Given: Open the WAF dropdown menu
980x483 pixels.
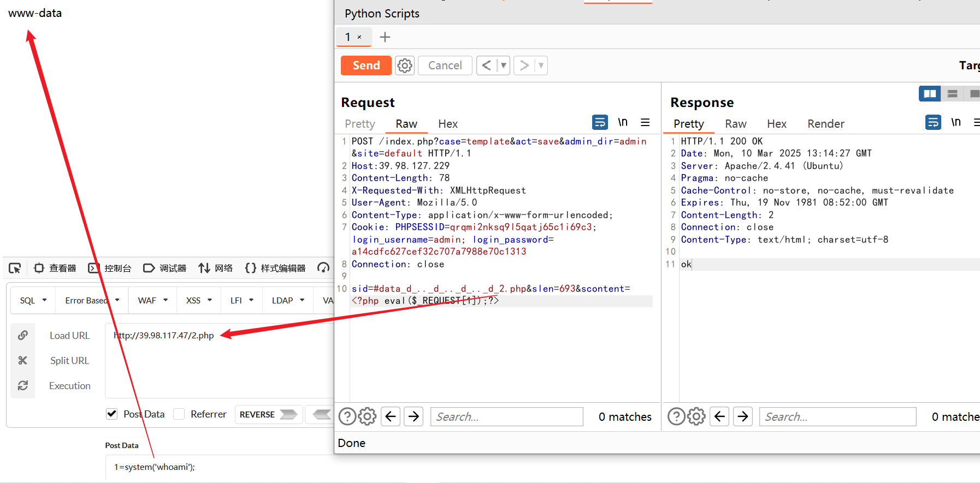Looking at the screenshot, I should [x=153, y=300].
